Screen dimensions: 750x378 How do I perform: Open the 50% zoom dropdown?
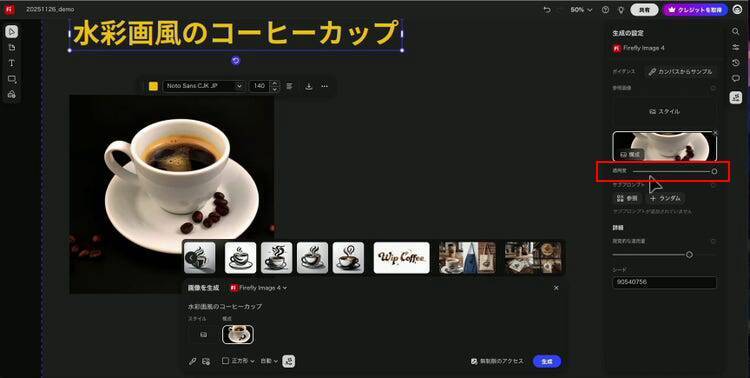coord(581,10)
